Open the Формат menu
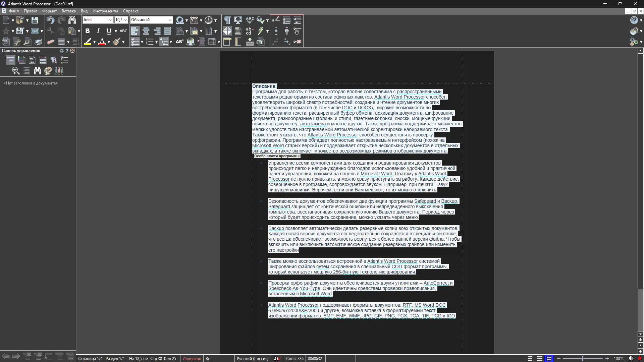This screenshot has width=644, height=362. click(x=49, y=11)
